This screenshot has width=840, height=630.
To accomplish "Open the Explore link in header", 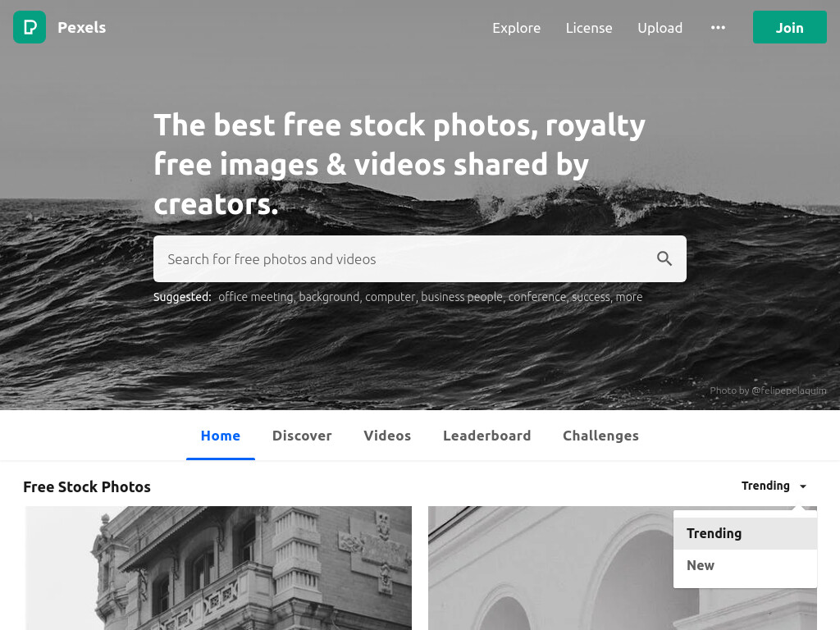I will pos(517,28).
